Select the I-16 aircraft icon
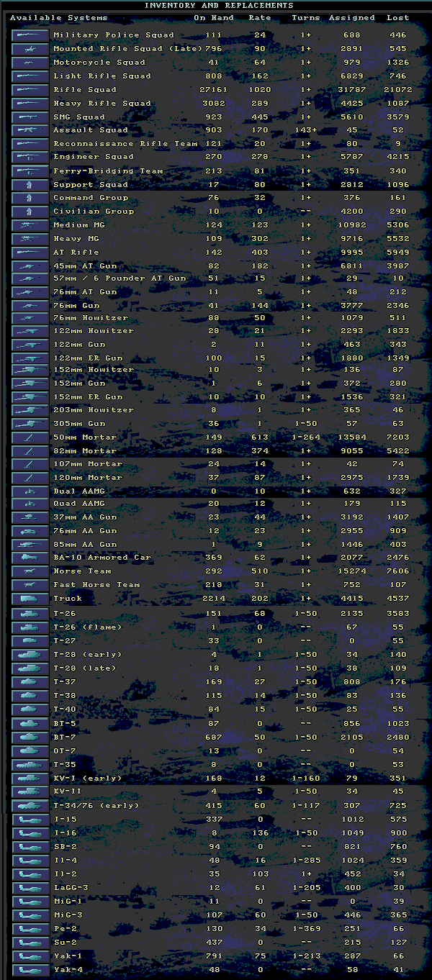The height and width of the screenshot is (980, 432). coord(30,832)
